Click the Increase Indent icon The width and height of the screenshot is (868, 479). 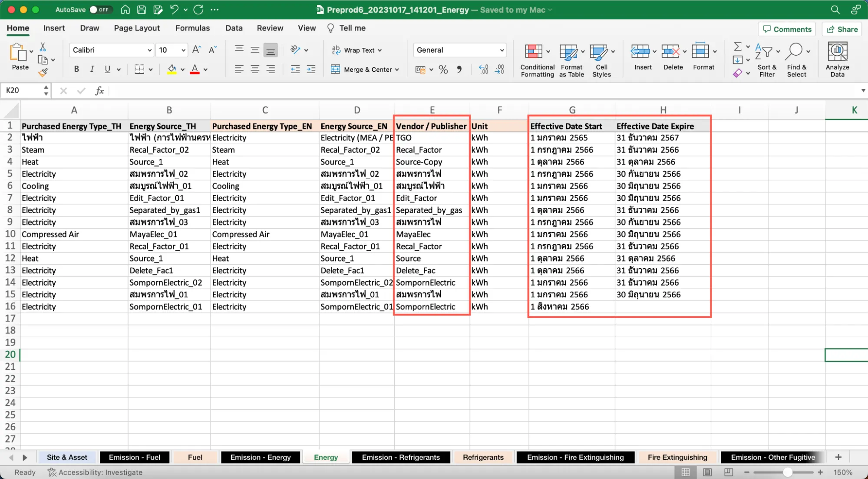311,69
